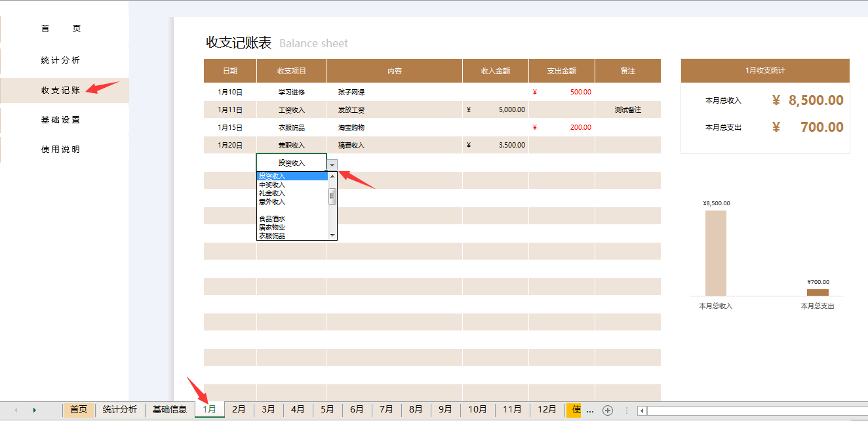Viewport: 868px width, 421px height.
Task: Select the 淘宝购物 cell
Action: (395, 128)
